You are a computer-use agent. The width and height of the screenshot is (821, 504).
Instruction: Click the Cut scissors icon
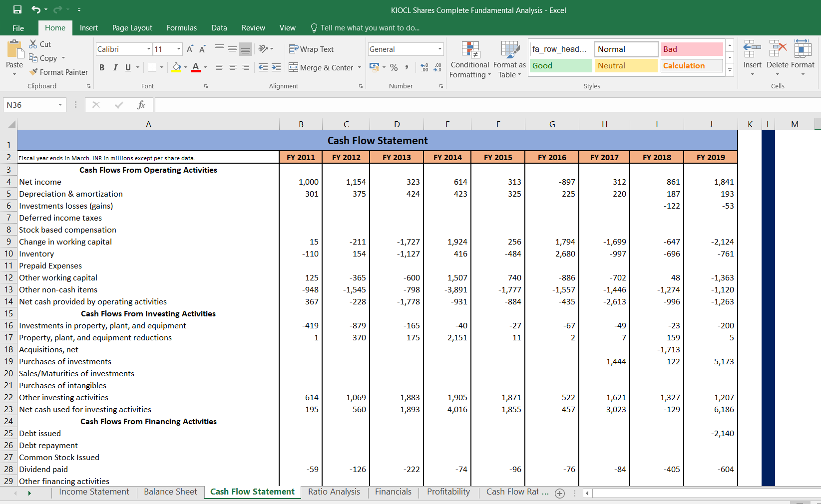(33, 44)
